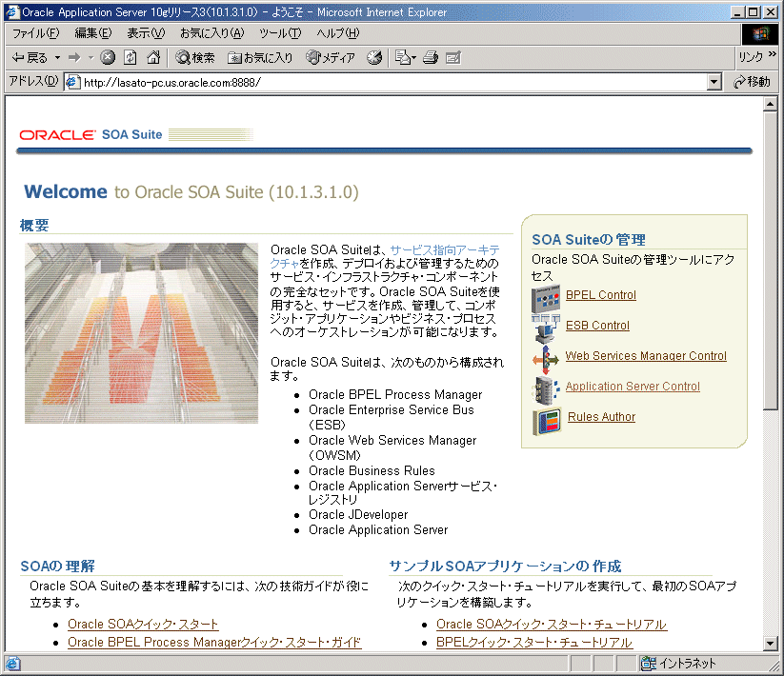This screenshot has width=784, height=676.
Task: Expand the Links (リンク) toolbar chevron
Action: tap(773, 53)
